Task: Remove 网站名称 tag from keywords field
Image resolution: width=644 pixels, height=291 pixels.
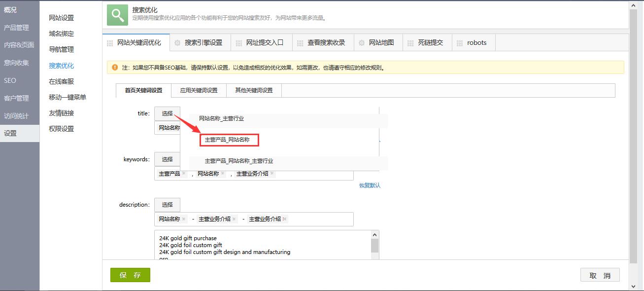Action: (x=223, y=174)
